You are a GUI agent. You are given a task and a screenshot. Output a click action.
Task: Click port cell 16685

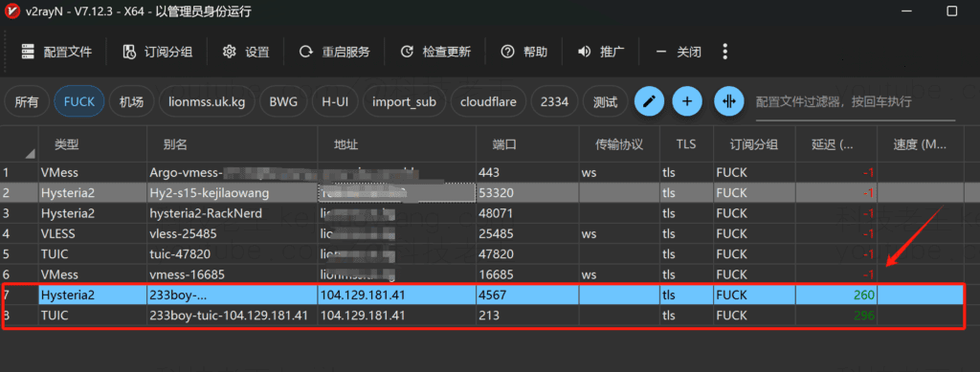pyautogui.click(x=527, y=274)
